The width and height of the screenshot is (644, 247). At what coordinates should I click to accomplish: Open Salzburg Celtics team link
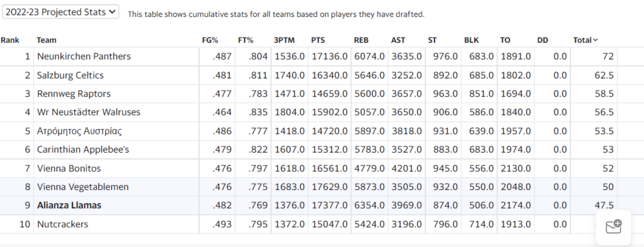coord(70,75)
